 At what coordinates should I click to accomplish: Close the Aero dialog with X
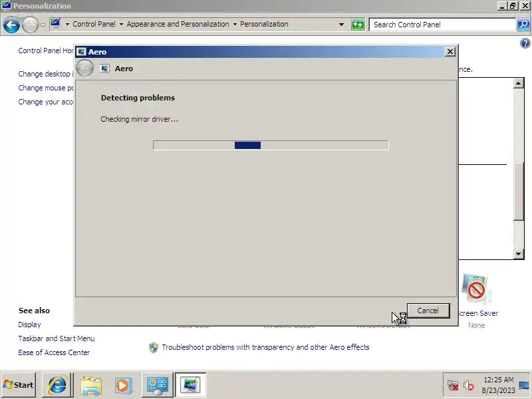[x=450, y=52]
